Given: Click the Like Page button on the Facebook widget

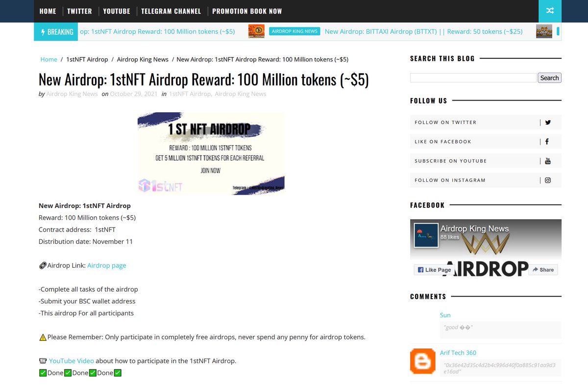Looking at the screenshot, I should 434,270.
